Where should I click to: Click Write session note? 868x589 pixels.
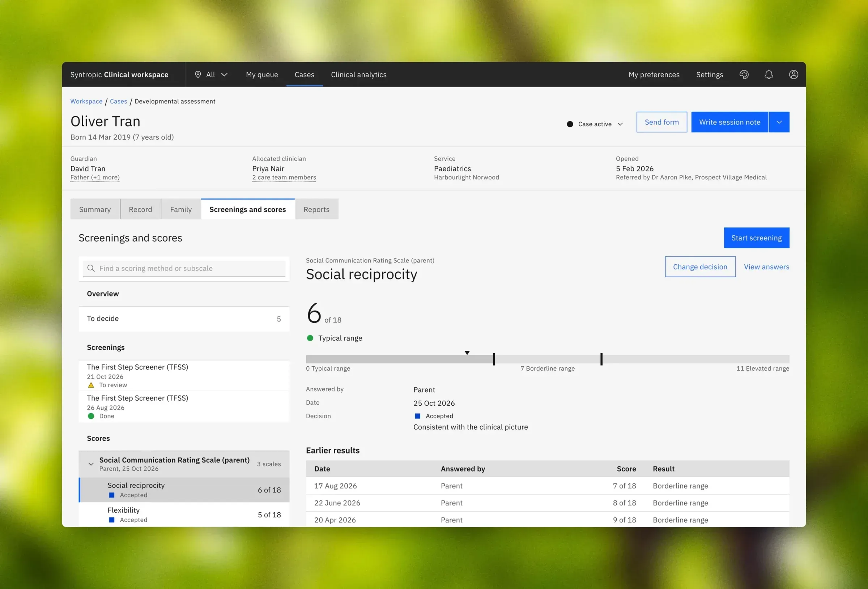(729, 122)
